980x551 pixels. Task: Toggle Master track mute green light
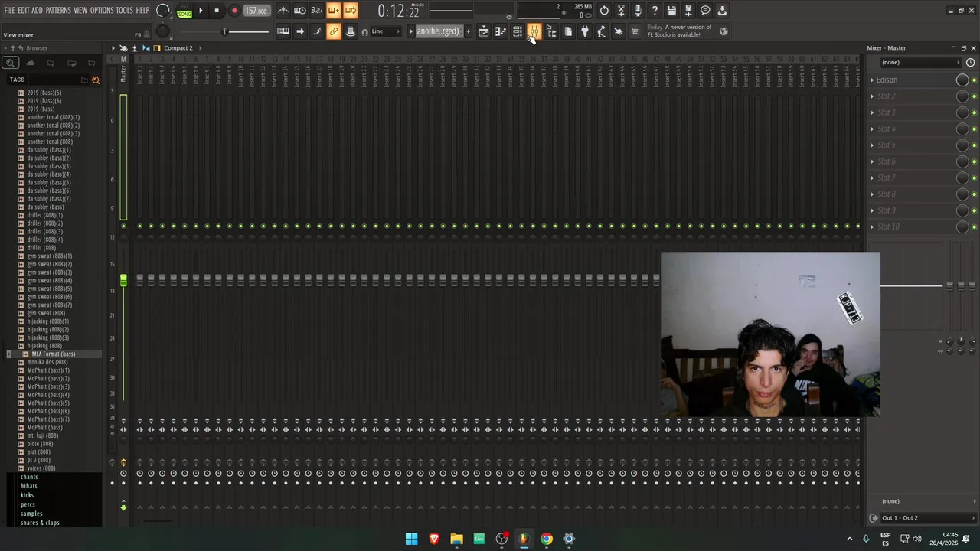pyautogui.click(x=123, y=226)
